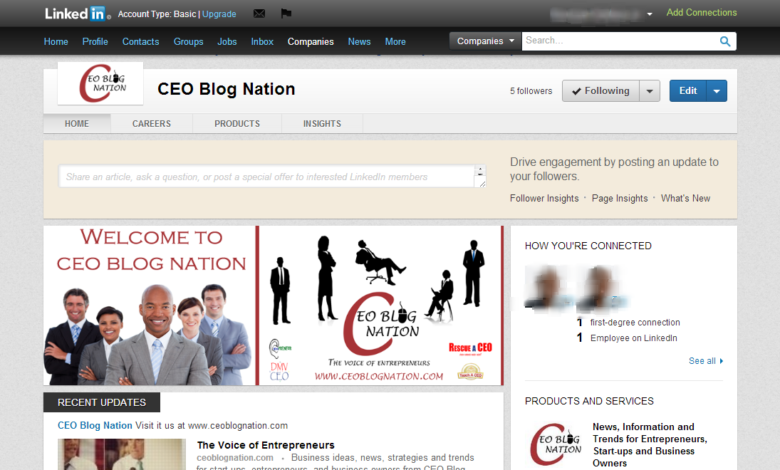Switch to the INSIGHTS tab
Image resolution: width=780 pixels, height=470 pixels.
tap(322, 123)
